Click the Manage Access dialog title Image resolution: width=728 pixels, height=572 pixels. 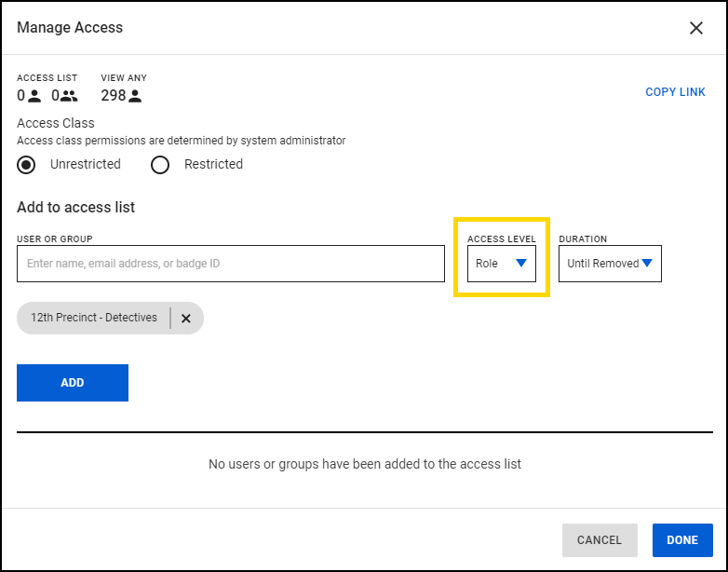[x=70, y=28]
